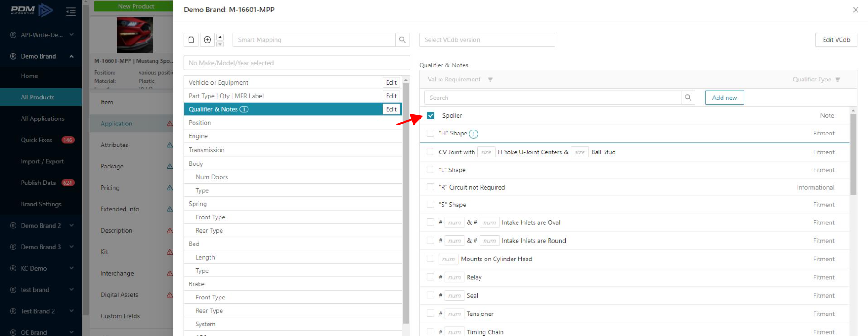Viewport: 868px width, 336px height.
Task: Click the Edit VCdb button
Action: (836, 40)
